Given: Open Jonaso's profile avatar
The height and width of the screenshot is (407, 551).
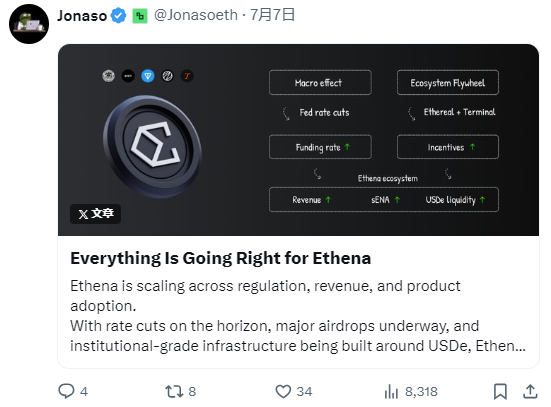Looking at the screenshot, I should 29,24.
